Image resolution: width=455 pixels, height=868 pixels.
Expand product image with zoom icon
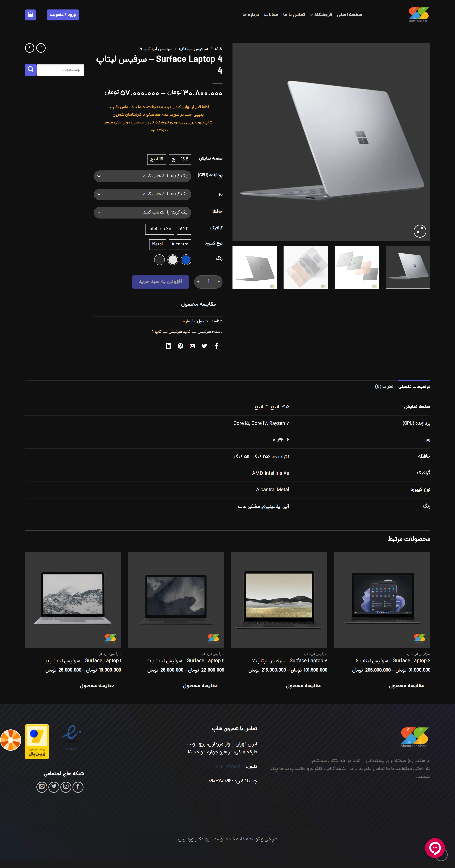(420, 231)
